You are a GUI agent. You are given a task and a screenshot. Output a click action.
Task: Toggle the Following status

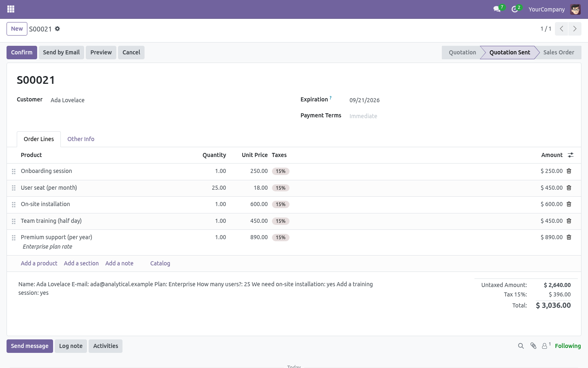(x=568, y=346)
